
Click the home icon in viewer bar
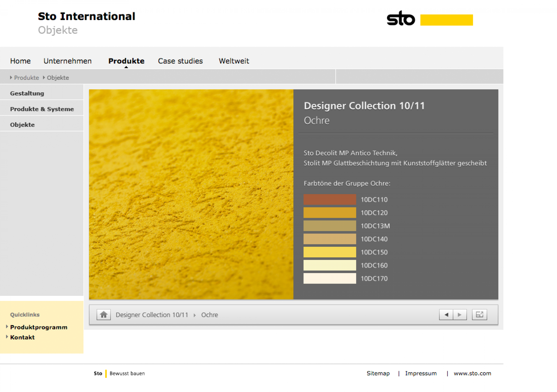point(104,315)
